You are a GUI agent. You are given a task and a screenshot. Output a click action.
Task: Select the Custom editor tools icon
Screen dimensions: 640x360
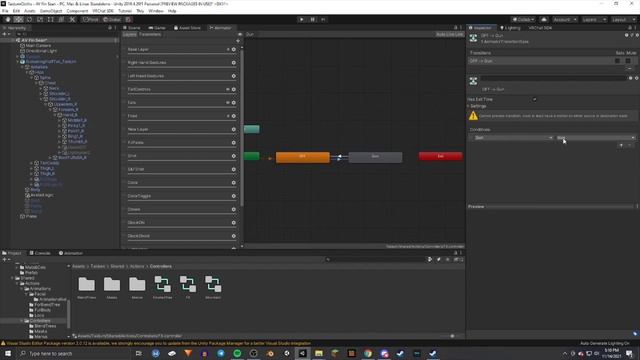click(72, 20)
